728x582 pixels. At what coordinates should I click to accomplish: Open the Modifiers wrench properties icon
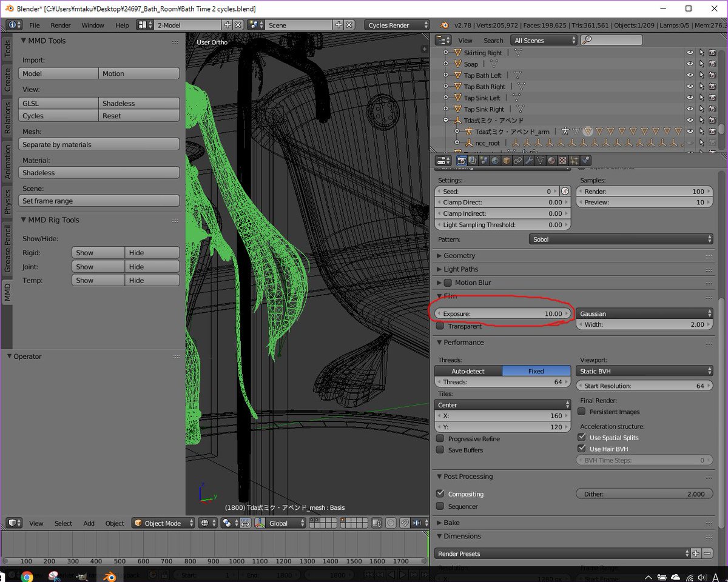(x=529, y=161)
